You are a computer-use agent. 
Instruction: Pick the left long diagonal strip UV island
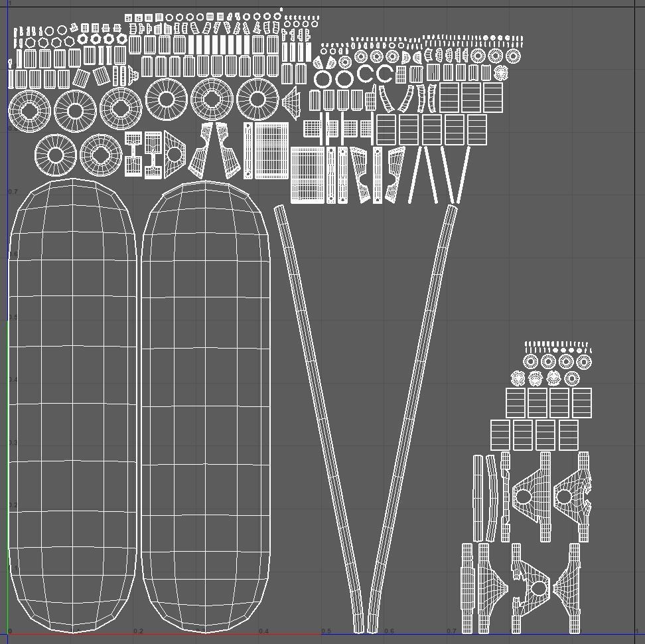tap(319, 418)
